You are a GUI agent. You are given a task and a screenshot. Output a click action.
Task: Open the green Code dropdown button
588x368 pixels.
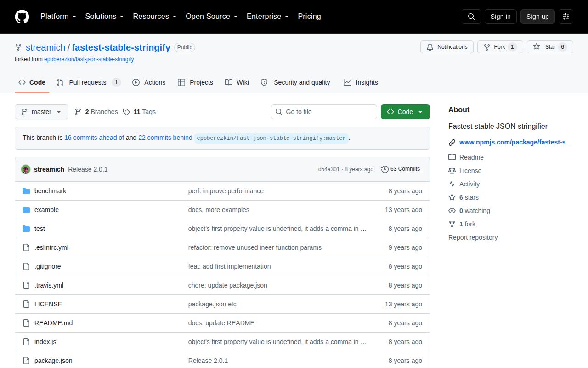click(405, 112)
